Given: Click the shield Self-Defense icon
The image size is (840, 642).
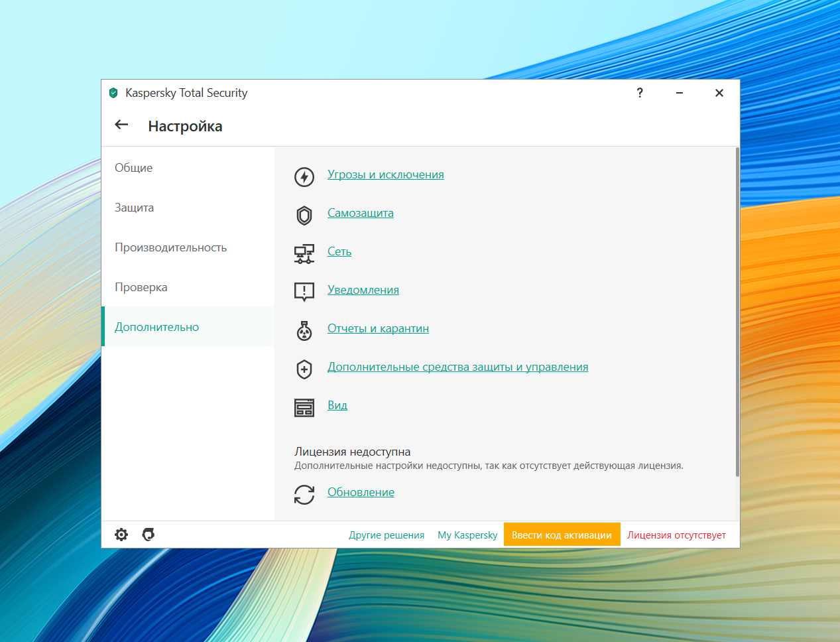Looking at the screenshot, I should pyautogui.click(x=304, y=216).
